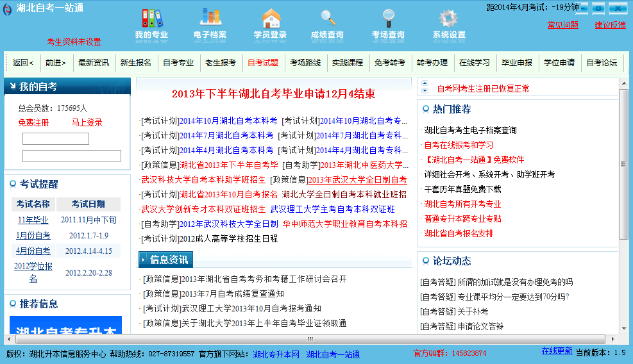Open forum post 关于补考
633x364 pixels.
tap(473, 311)
